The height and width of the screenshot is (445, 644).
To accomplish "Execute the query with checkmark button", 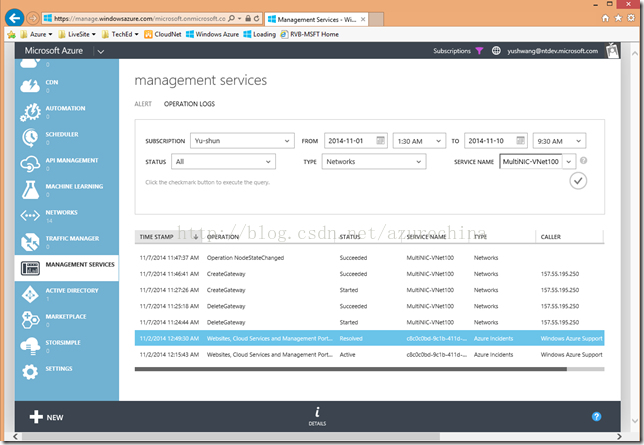I will coord(578,181).
